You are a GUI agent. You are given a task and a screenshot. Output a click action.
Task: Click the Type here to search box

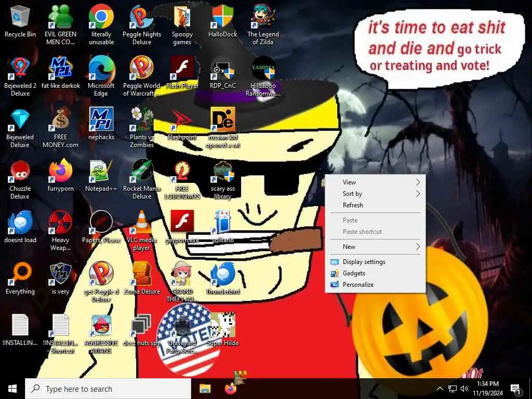(x=108, y=389)
